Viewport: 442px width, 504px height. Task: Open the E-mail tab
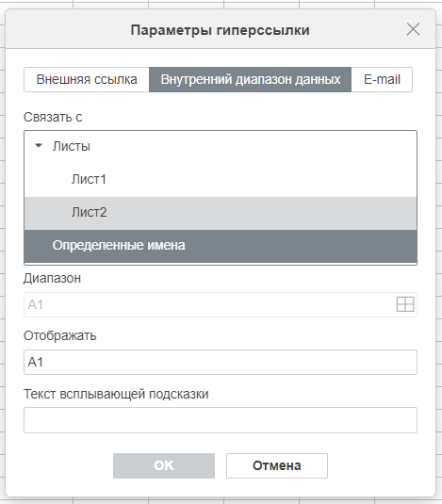click(382, 80)
